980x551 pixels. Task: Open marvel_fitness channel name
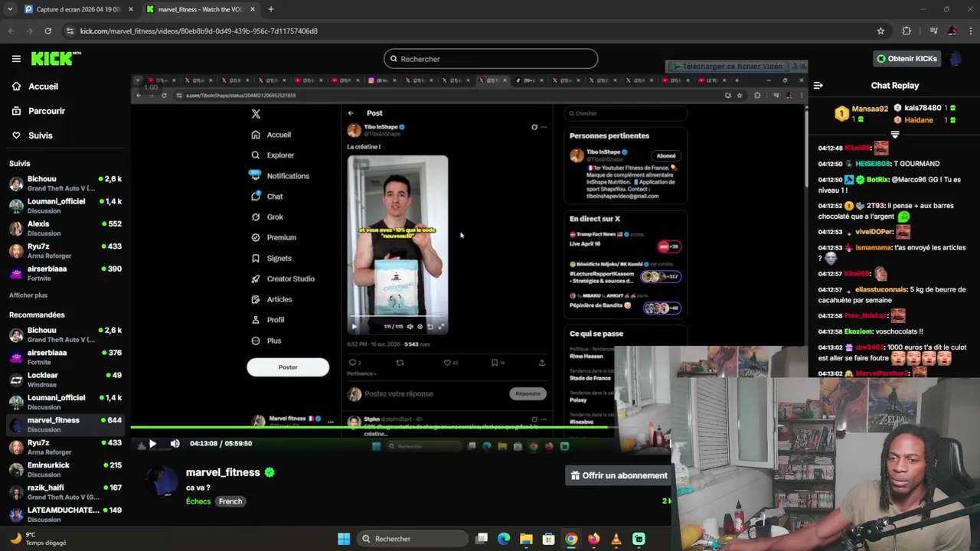coord(223,472)
